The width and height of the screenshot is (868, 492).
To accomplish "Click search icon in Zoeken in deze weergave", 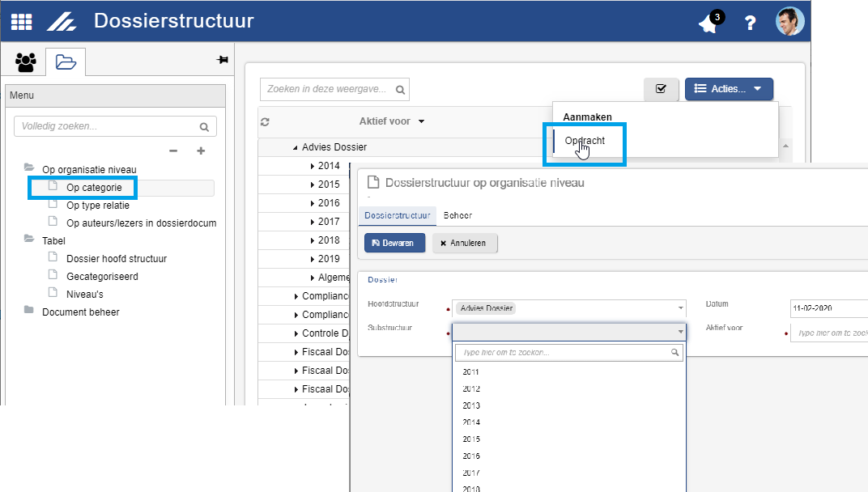I will pyautogui.click(x=400, y=90).
